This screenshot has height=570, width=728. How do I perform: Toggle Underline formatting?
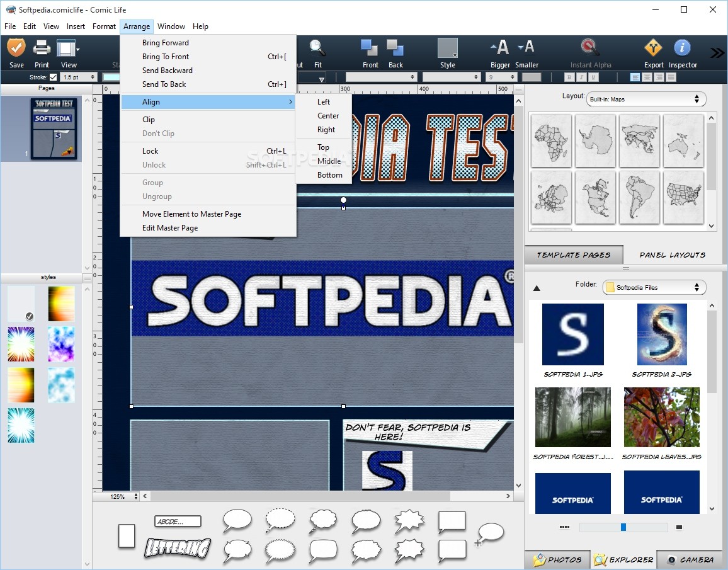coord(593,77)
